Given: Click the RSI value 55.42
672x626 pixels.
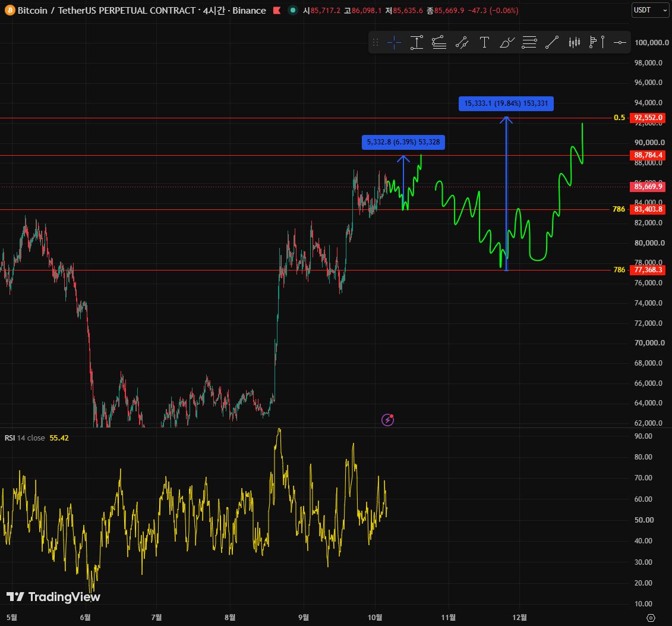Looking at the screenshot, I should point(59,438).
